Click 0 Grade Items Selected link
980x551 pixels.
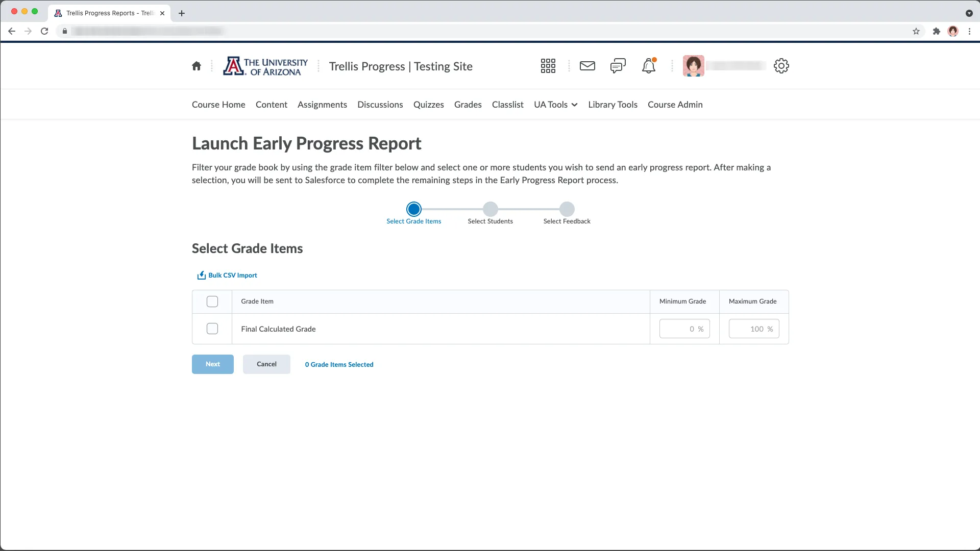[x=339, y=365]
